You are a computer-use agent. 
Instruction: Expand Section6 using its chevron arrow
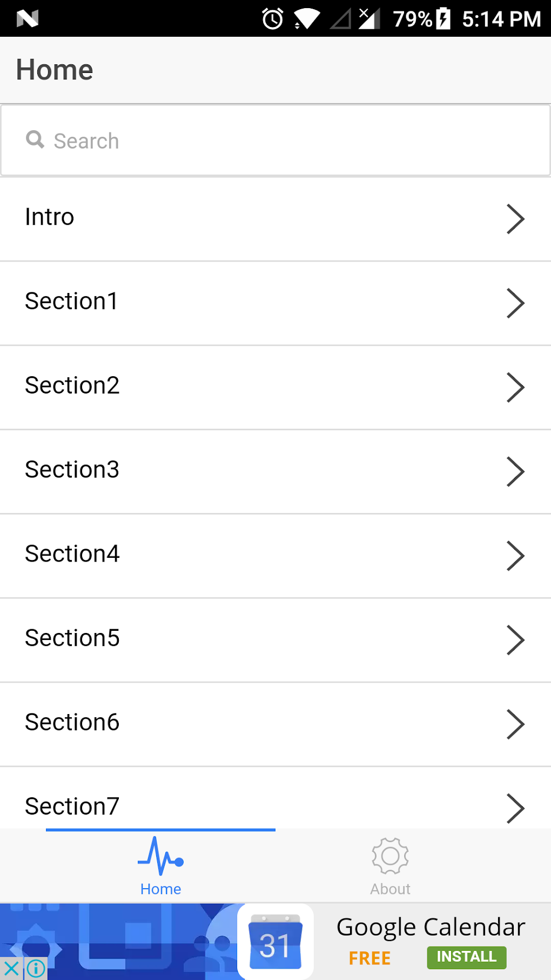point(515,724)
